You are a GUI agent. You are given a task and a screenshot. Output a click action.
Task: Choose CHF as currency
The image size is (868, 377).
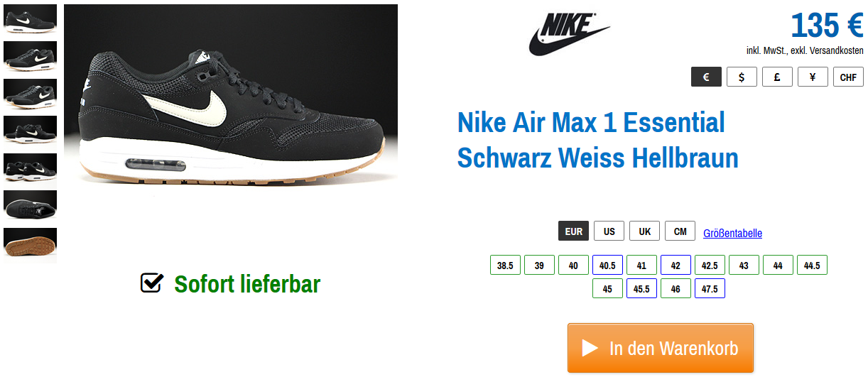848,77
